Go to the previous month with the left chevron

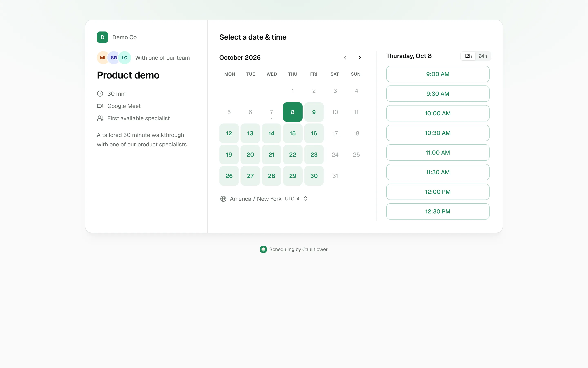click(x=345, y=58)
